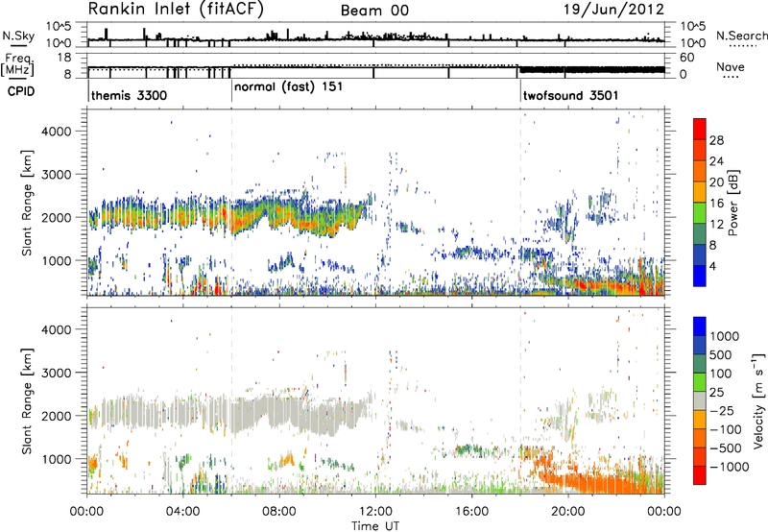Click the '18' frequency axis tick
Image resolution: width=768 pixels, height=532 pixels.
64,58
